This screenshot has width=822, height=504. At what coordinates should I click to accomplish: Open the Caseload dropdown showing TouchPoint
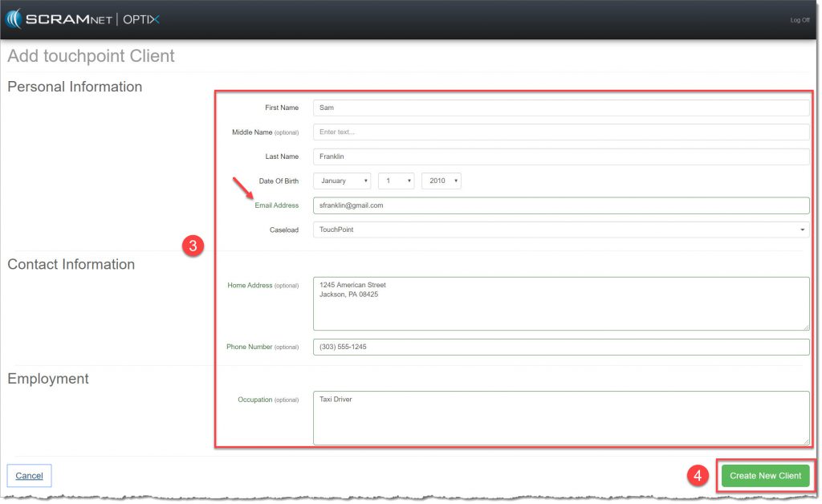[560, 230]
